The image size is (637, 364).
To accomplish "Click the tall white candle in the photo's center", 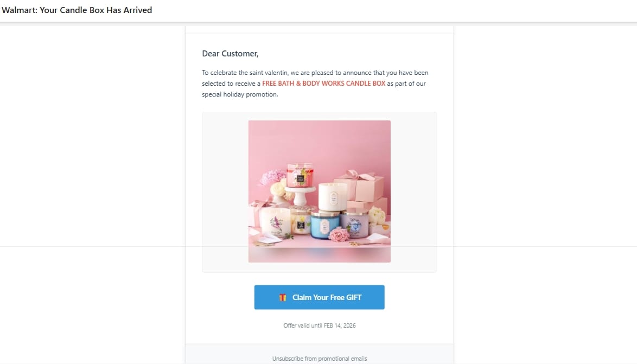I will click(x=332, y=196).
